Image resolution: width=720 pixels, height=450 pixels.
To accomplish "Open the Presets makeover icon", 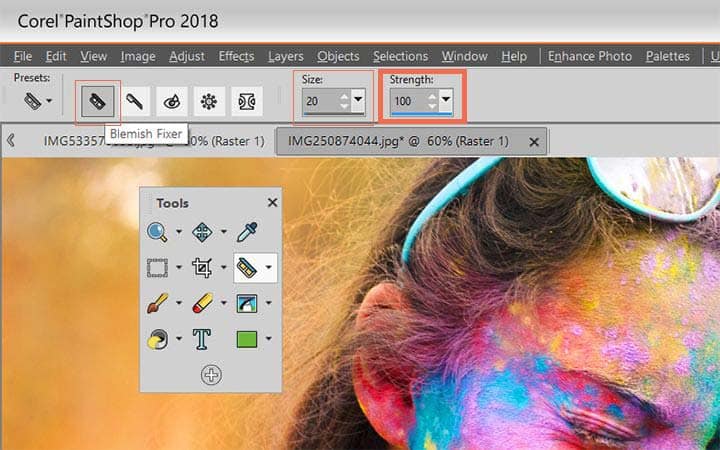I will pyautogui.click(x=33, y=101).
